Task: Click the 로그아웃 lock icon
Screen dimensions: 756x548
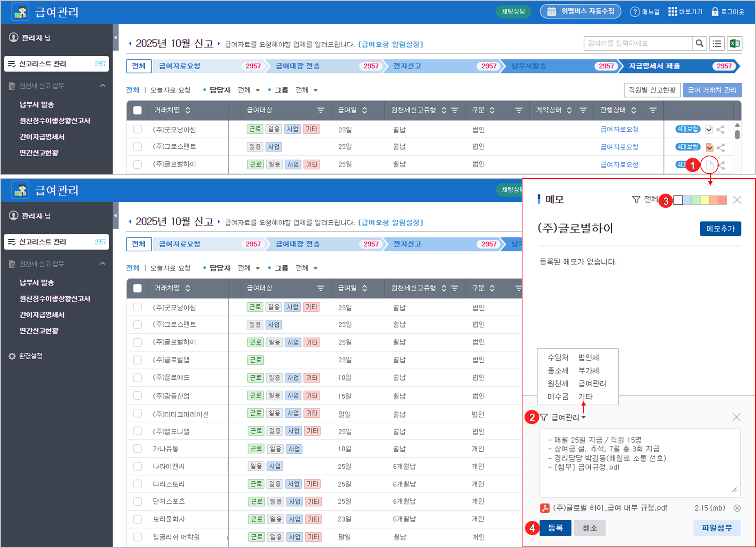Action: 715,12
